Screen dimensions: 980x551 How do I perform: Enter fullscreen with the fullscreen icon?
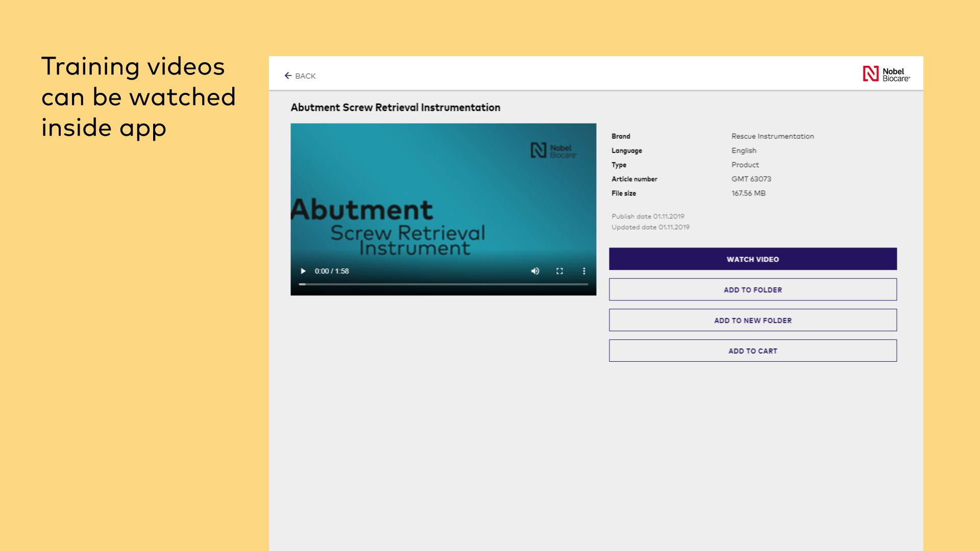click(x=559, y=271)
